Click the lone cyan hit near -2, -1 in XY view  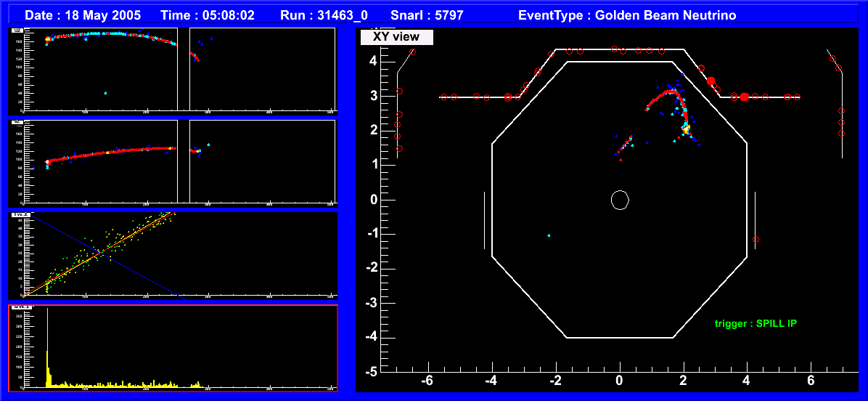click(549, 235)
